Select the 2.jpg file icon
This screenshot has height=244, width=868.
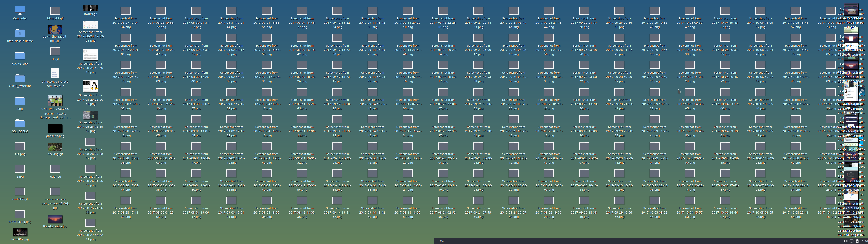pyautogui.click(x=20, y=169)
